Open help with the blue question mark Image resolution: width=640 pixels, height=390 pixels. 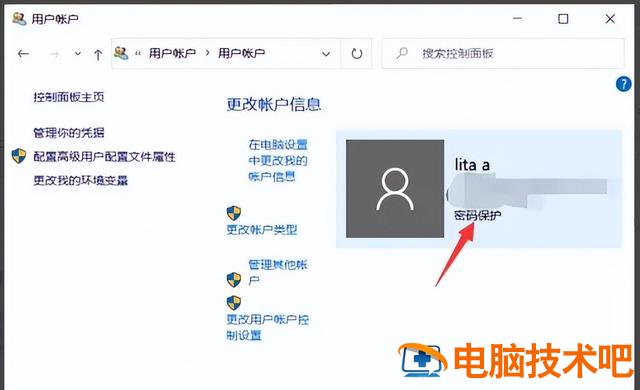[623, 84]
